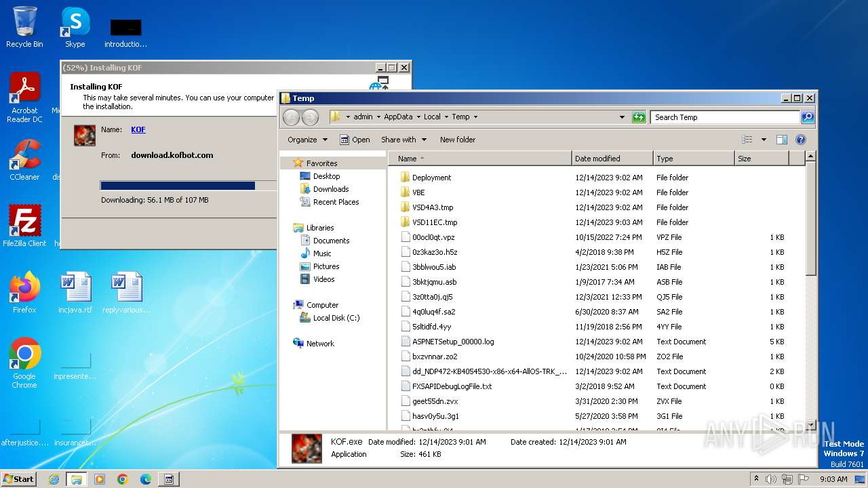Image resolution: width=868 pixels, height=488 pixels.
Task: Click the KOF link in installer
Action: pyautogui.click(x=138, y=129)
